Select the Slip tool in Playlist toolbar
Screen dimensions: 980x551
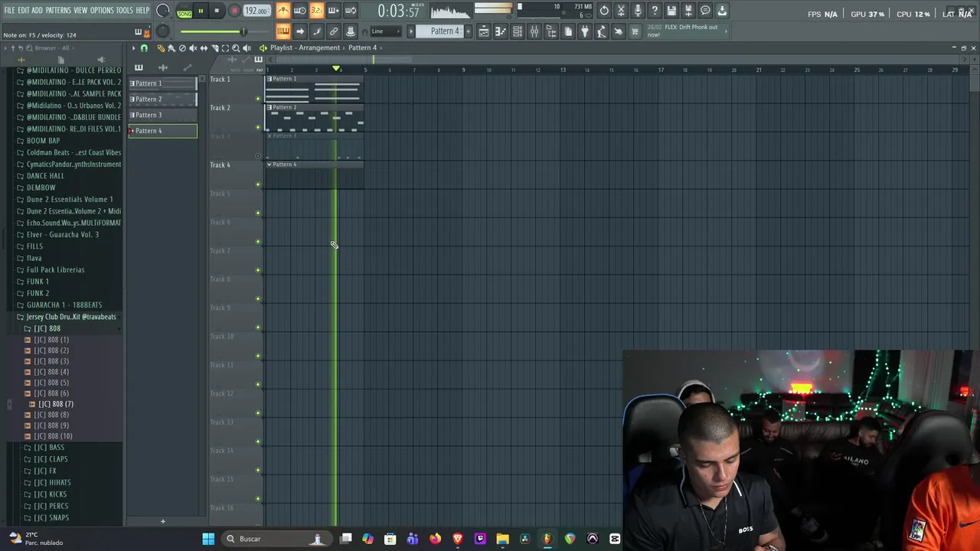point(204,48)
